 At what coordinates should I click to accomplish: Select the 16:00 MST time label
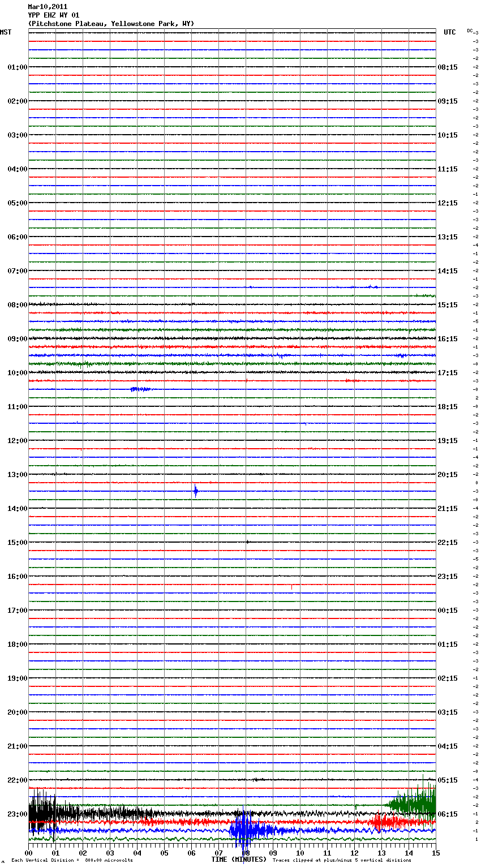pyautogui.click(x=18, y=577)
